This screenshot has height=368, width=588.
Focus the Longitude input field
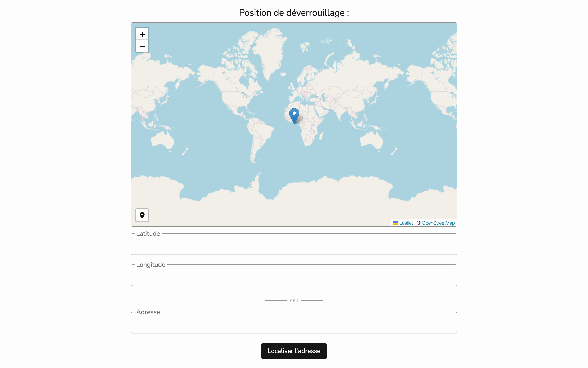294,275
